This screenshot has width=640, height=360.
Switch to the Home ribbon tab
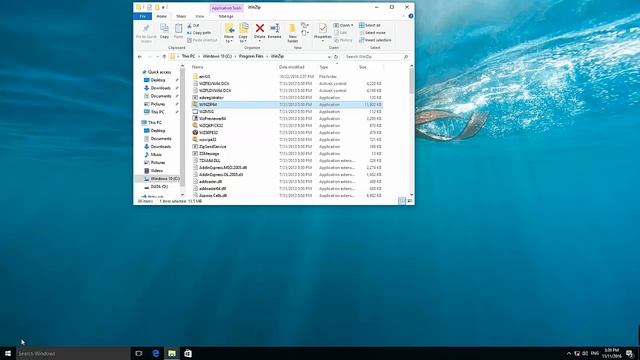(162, 16)
